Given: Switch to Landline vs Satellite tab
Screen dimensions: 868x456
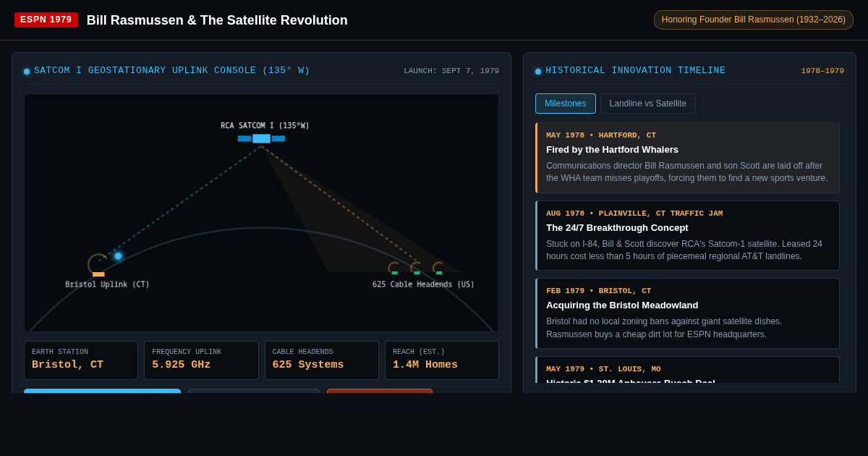Looking at the screenshot, I should (x=648, y=104).
